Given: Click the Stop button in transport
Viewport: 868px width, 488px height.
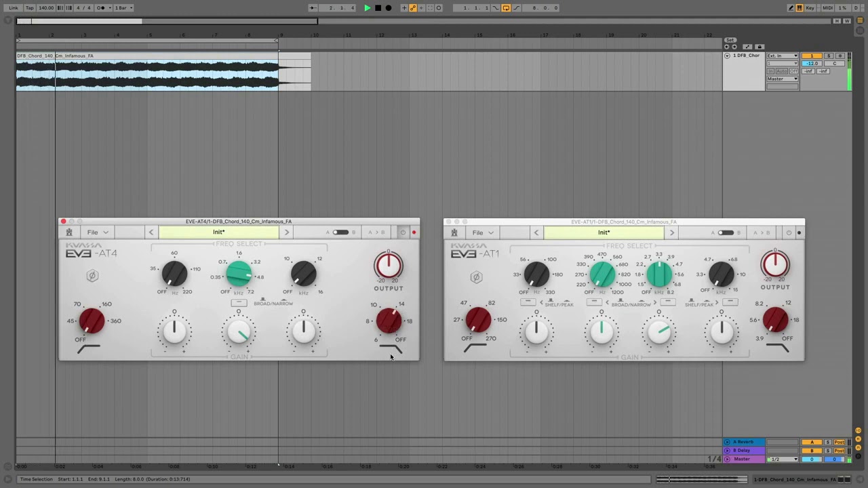Looking at the screenshot, I should click(378, 8).
